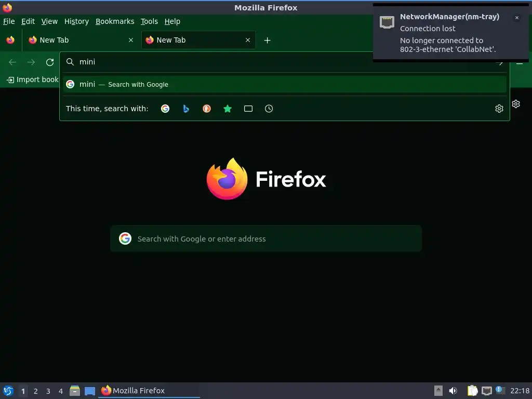Open the Tools menu
Image resolution: width=532 pixels, height=399 pixels.
click(x=149, y=21)
